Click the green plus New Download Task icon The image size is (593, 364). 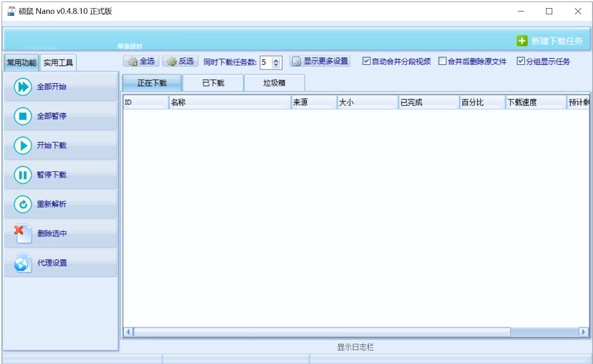point(522,41)
